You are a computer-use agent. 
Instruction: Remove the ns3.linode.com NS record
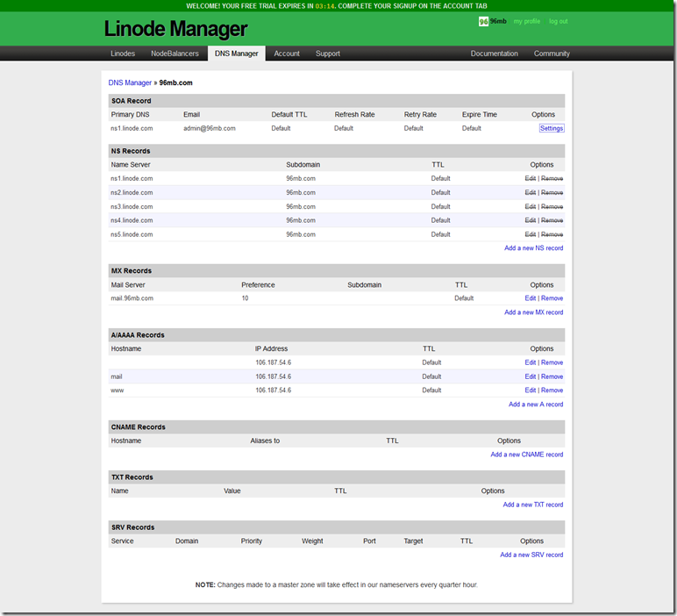(x=552, y=206)
